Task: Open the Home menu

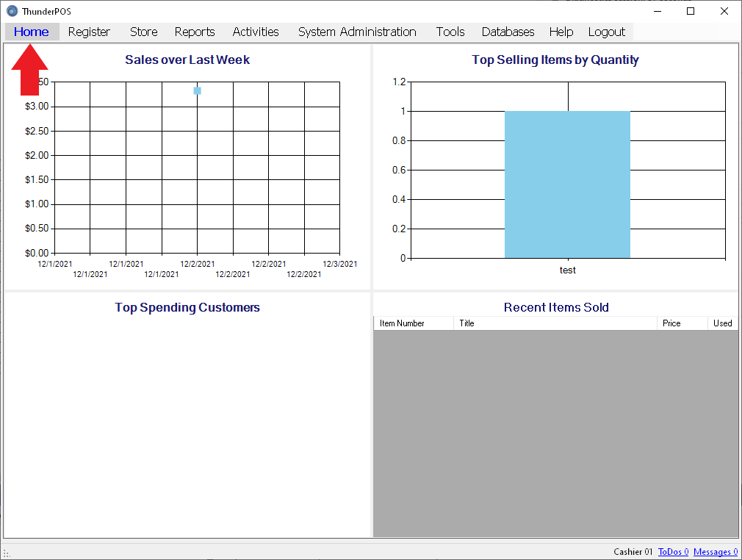Action: (32, 32)
